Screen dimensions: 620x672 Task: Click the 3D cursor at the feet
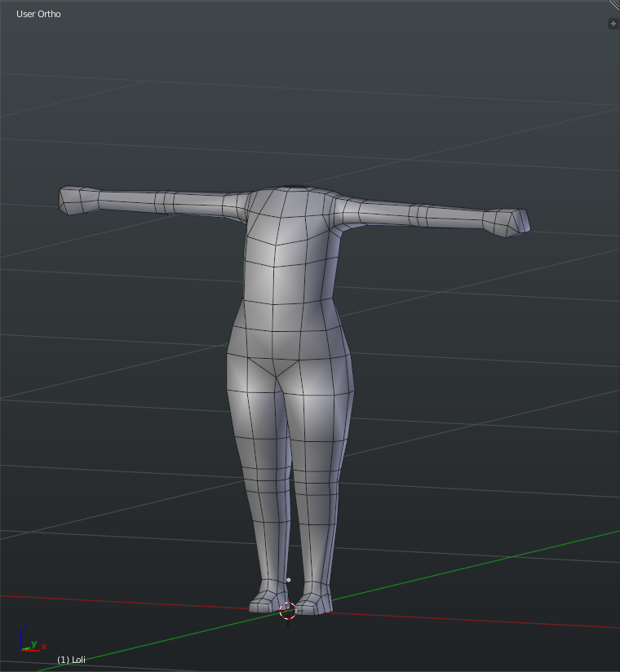pyautogui.click(x=288, y=611)
